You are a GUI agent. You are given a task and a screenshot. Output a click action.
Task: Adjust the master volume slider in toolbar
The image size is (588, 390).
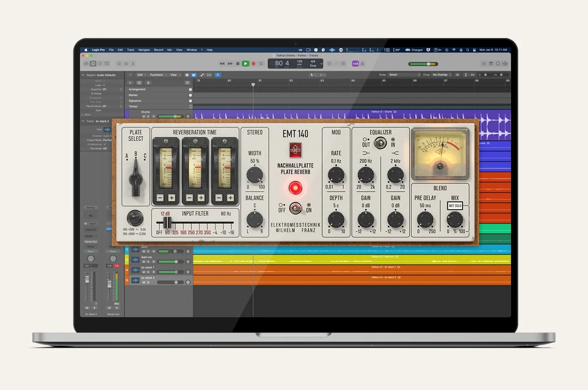pyautogui.click(x=423, y=64)
